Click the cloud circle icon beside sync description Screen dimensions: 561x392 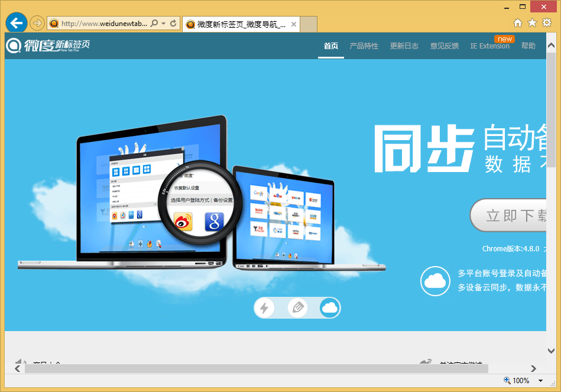coord(435,281)
